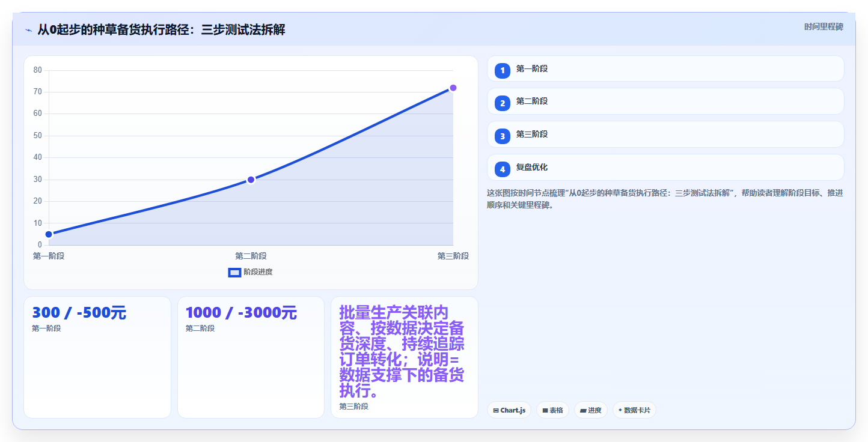The height and width of the screenshot is (442, 868).
Task: Click the 第二阶段 x-axis label
Action: pyautogui.click(x=251, y=256)
